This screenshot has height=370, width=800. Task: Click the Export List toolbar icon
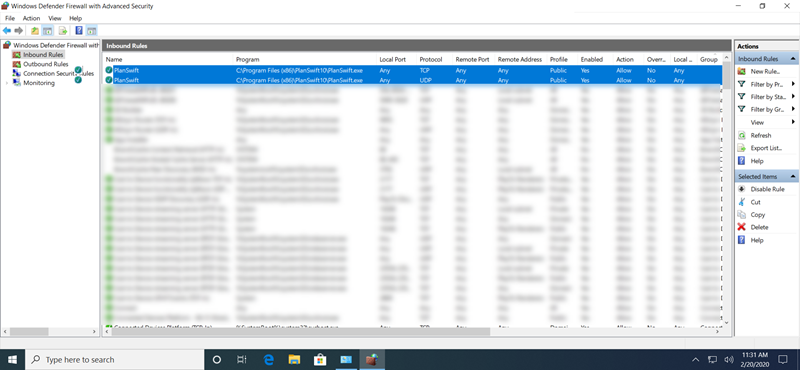click(x=63, y=31)
